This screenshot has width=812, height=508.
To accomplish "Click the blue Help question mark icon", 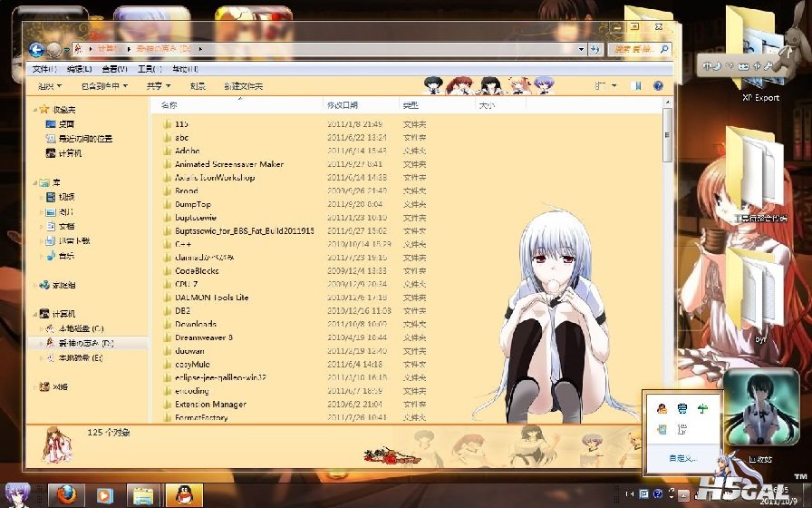I will pos(658,85).
